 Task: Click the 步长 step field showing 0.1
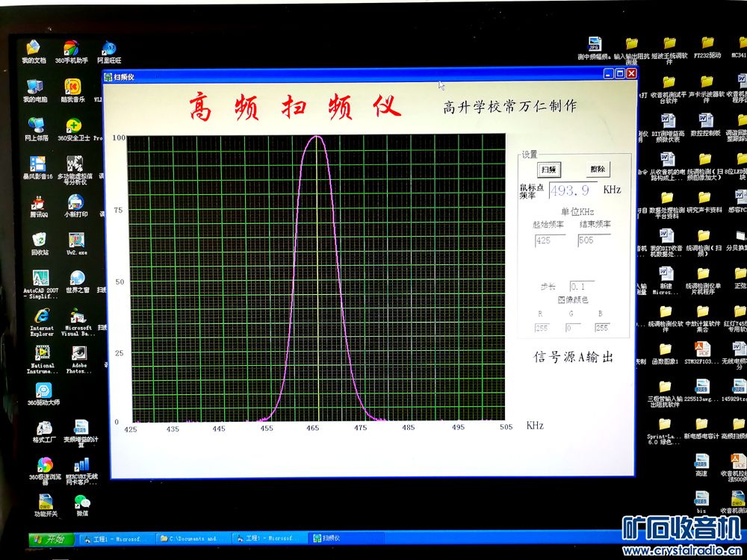(x=582, y=287)
